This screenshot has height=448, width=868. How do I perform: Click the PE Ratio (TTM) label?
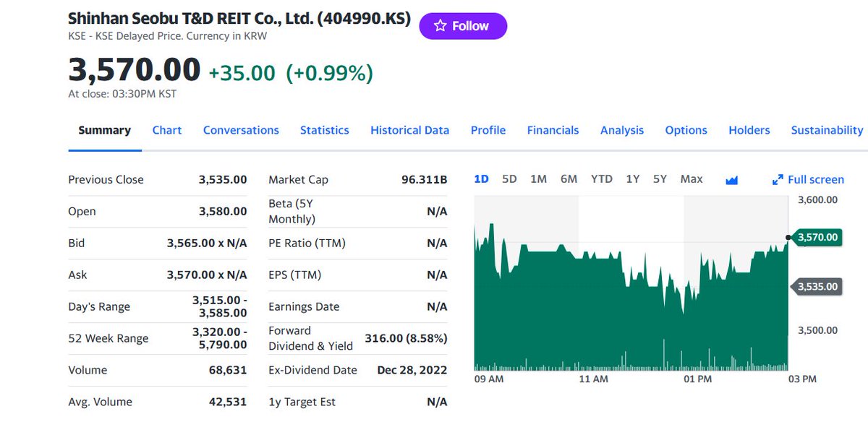tap(307, 244)
